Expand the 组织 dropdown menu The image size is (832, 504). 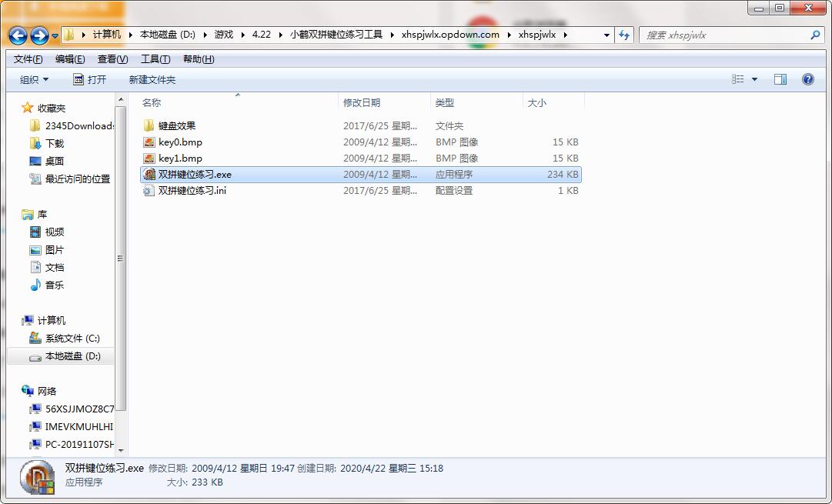[x=34, y=78]
